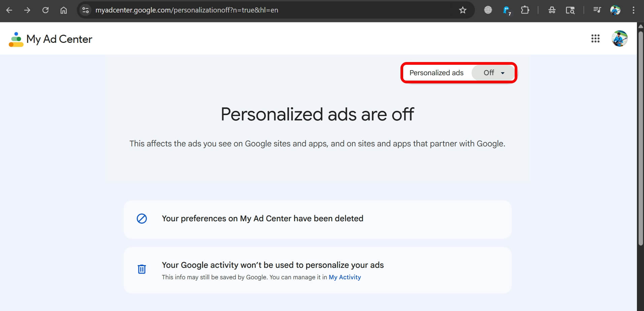Click the trash can activity icon

(142, 269)
